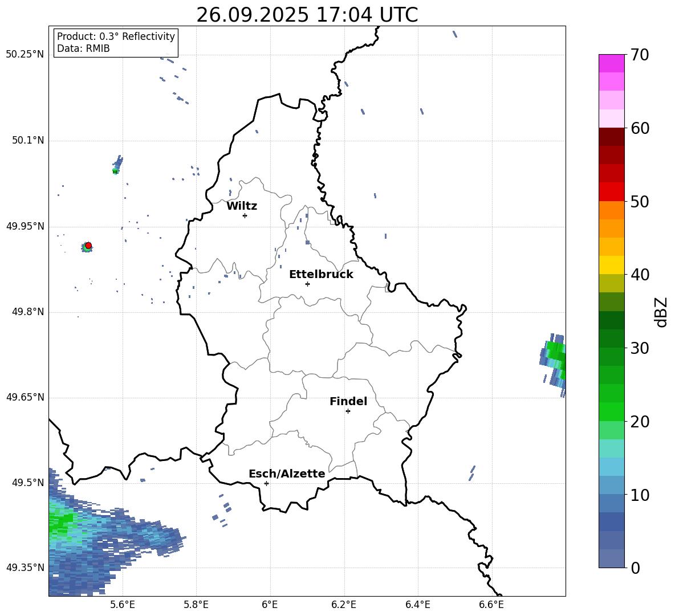The image size is (675, 616).
Task: Click the 6°E longitude label
Action: [x=270, y=605]
